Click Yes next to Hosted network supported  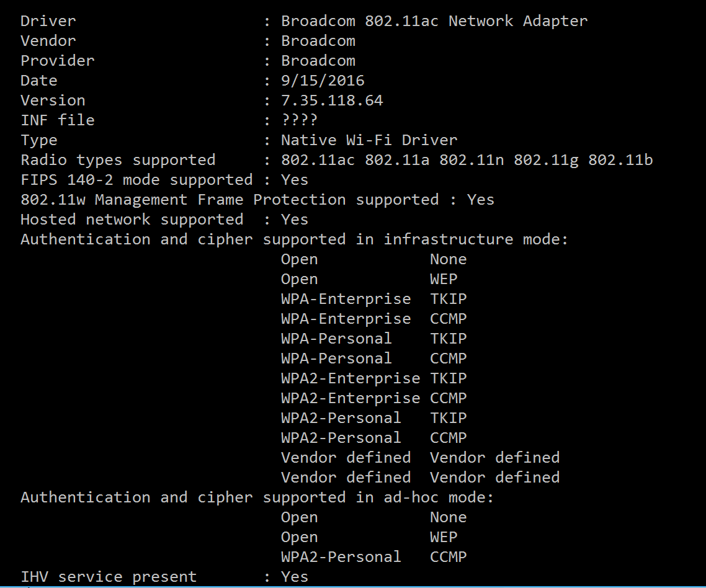[295, 220]
